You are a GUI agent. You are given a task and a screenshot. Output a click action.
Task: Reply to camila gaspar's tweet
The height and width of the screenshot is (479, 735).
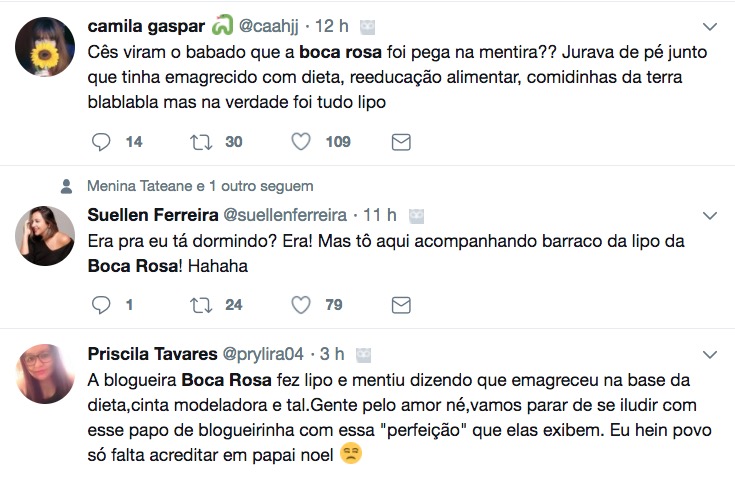(101, 142)
